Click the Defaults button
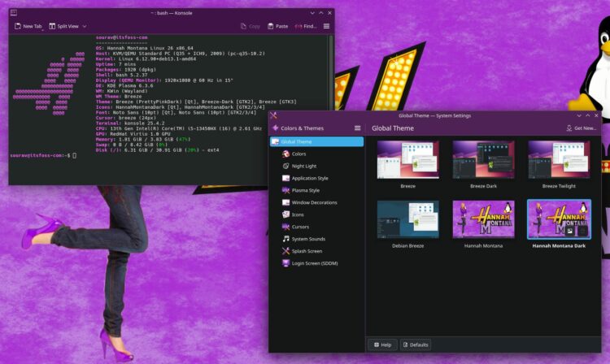 pos(415,344)
